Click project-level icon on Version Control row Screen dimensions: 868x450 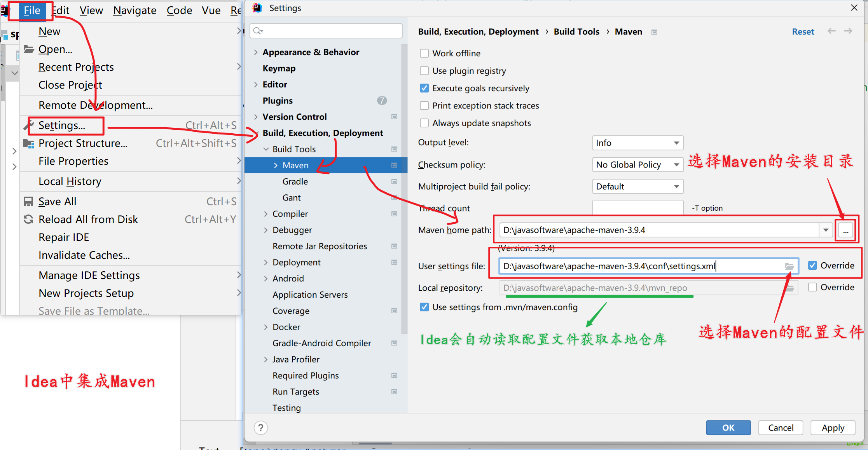394,117
